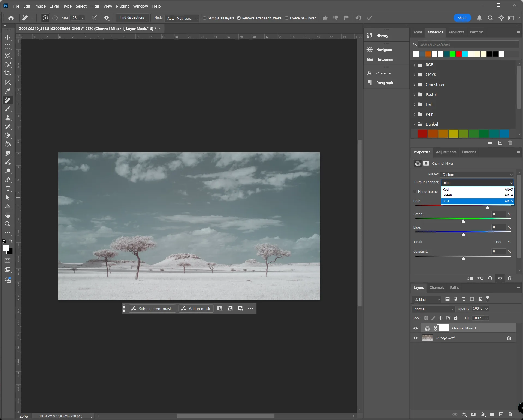Select the Horizontal Type tool

tap(8, 189)
